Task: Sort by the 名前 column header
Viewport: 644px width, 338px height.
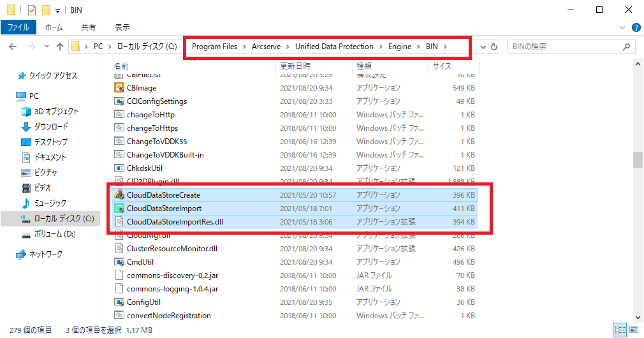Action: (121, 66)
